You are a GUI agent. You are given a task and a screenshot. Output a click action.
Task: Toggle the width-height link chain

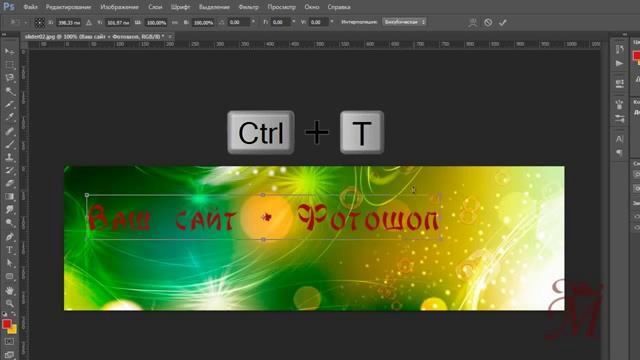[175, 22]
